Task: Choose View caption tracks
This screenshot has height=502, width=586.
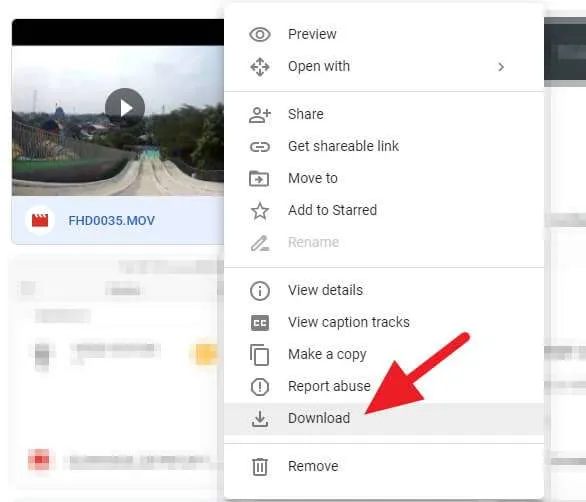Action: tap(384, 323)
